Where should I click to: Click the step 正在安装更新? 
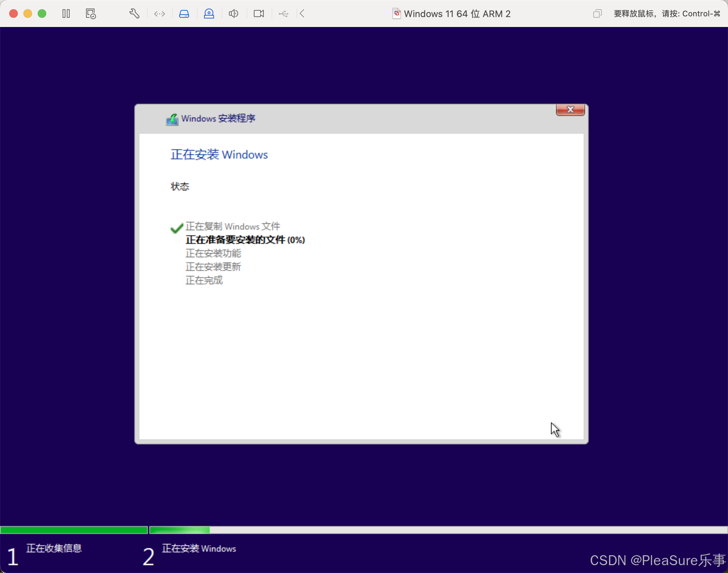213,267
